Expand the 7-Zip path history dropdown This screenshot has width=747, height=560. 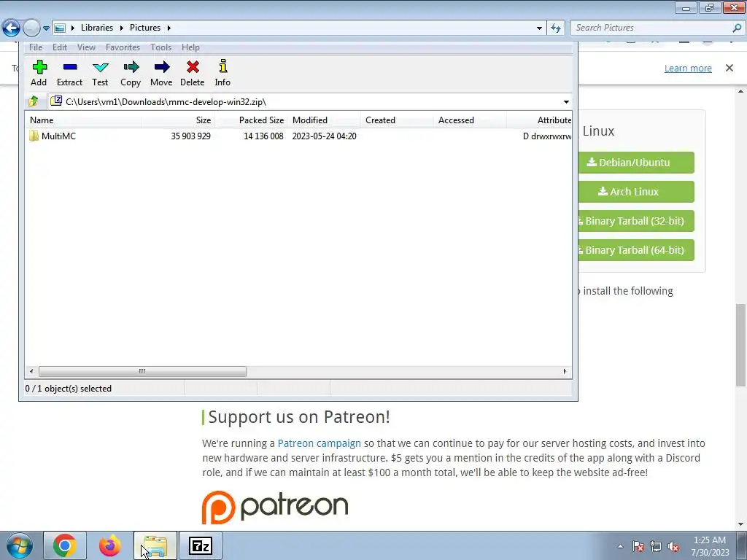[x=566, y=102]
